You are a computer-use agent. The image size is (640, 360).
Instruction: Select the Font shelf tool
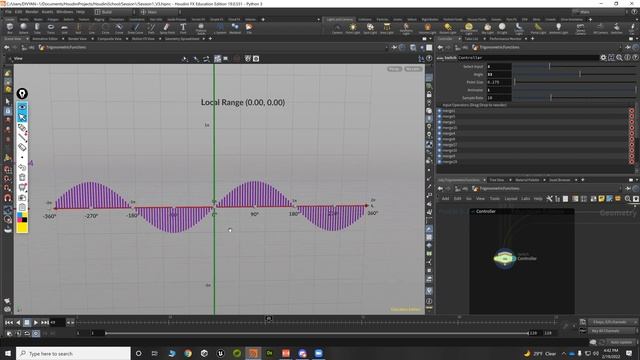(x=183, y=28)
